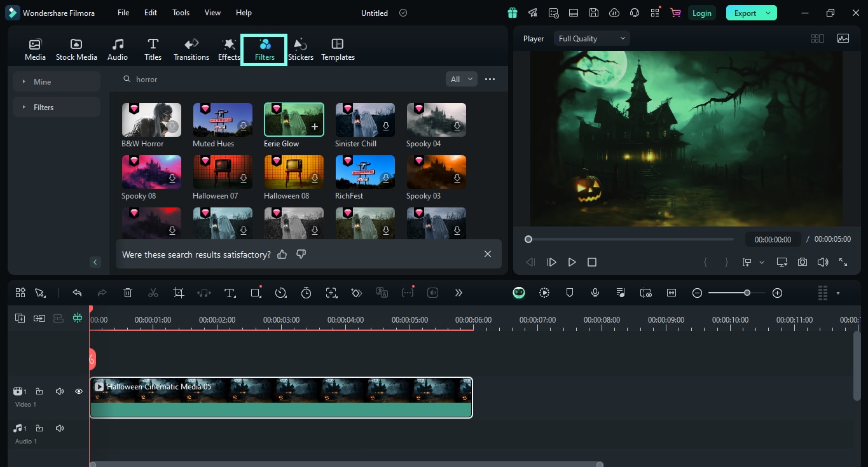868x467 pixels.
Task: Give thumbs up to search results
Action: pos(282,254)
